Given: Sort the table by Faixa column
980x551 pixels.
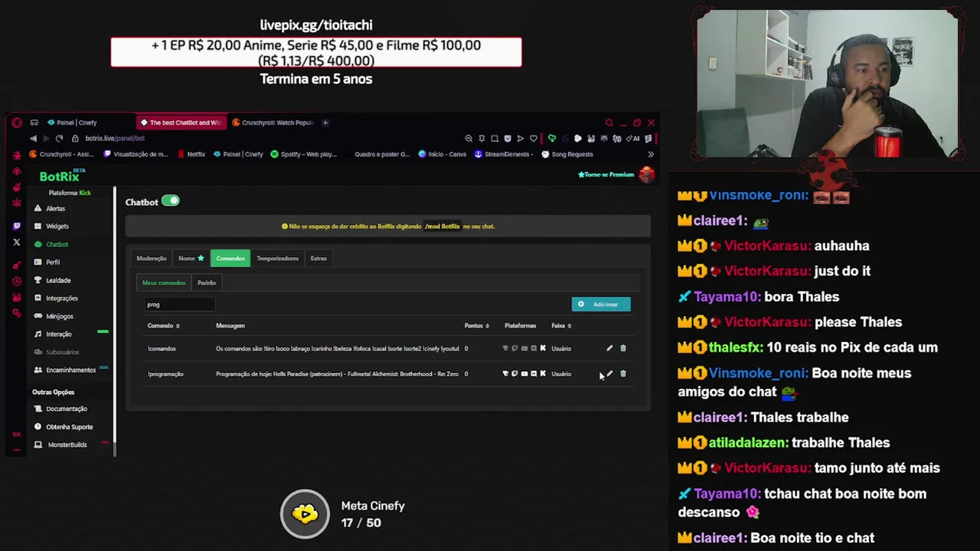Looking at the screenshot, I should click(562, 326).
